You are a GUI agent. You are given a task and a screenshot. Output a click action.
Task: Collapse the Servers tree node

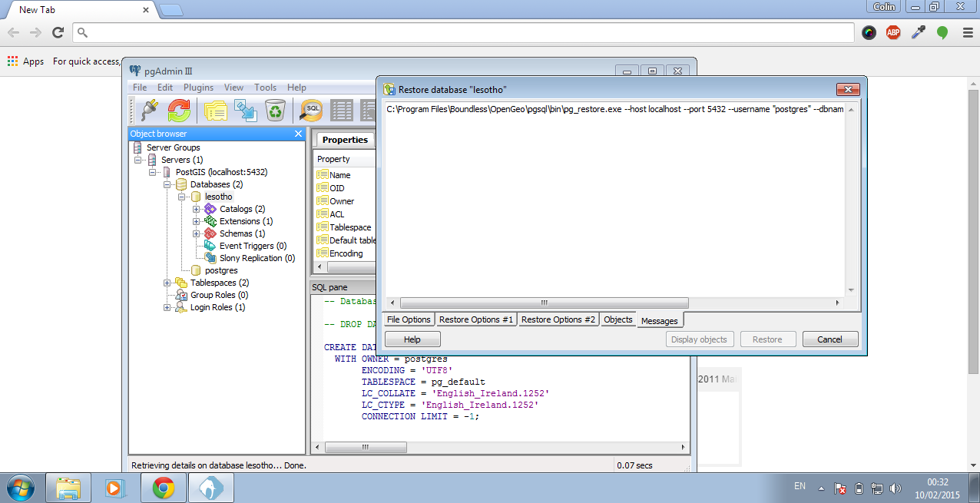[138, 160]
